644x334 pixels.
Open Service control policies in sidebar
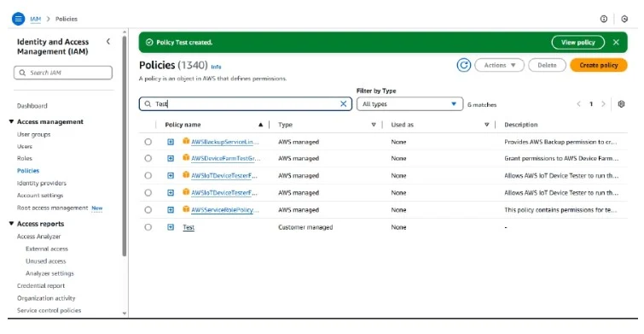[x=49, y=310]
